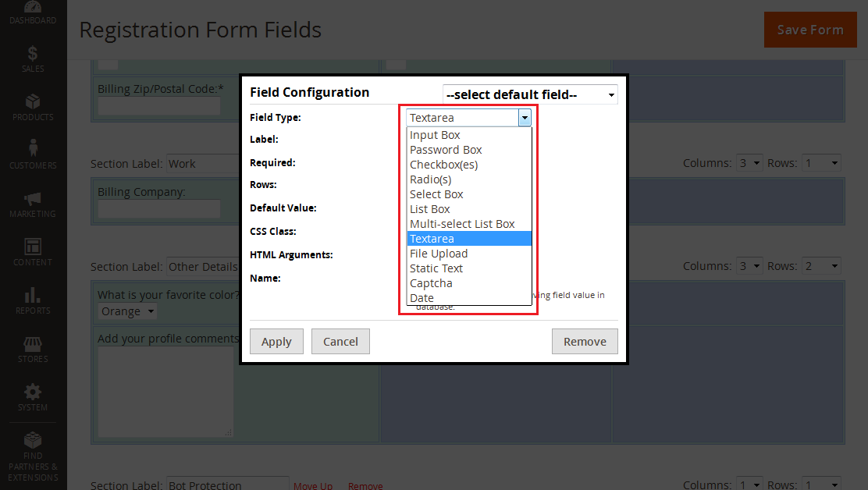Click the Remove button in Field Configuration
Viewport: 868px width, 490px height.
[x=585, y=341]
